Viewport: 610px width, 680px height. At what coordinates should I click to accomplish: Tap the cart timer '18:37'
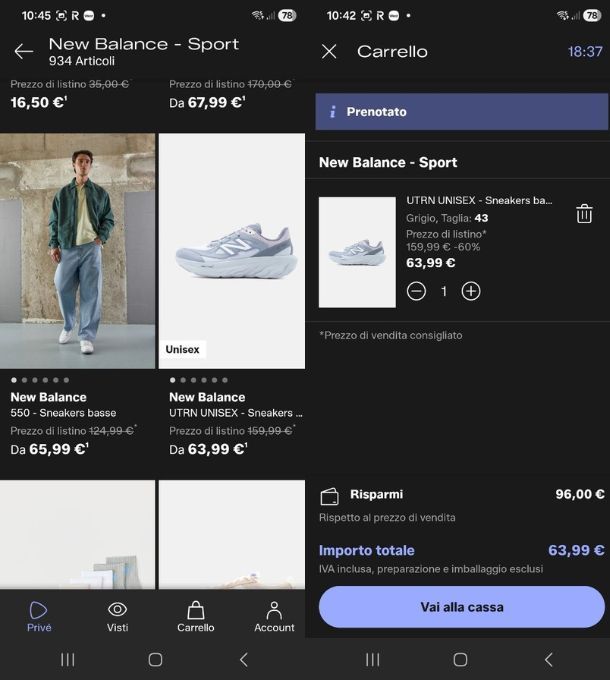click(x=585, y=52)
